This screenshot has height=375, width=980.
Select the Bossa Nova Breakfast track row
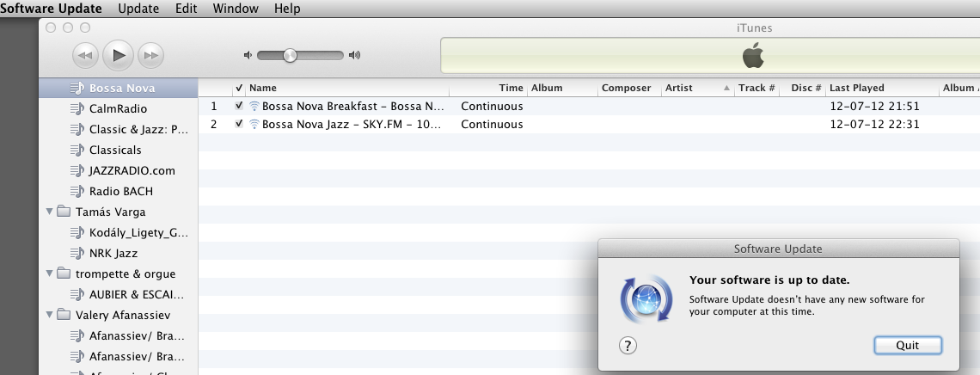pyautogui.click(x=589, y=107)
